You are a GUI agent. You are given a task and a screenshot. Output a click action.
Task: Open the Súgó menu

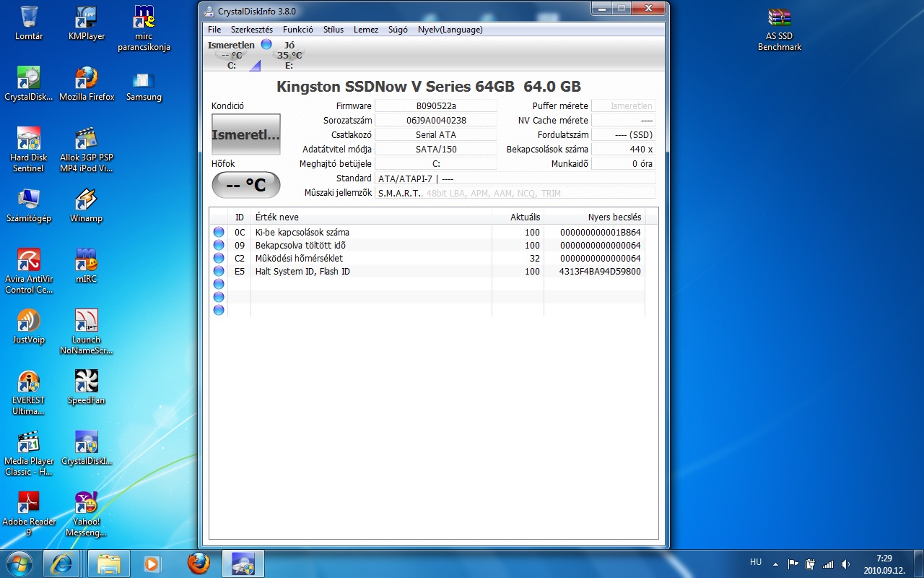pyautogui.click(x=398, y=30)
